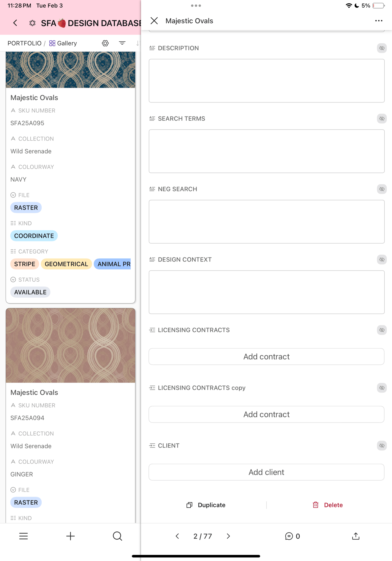Tap the Add client button

tap(266, 472)
